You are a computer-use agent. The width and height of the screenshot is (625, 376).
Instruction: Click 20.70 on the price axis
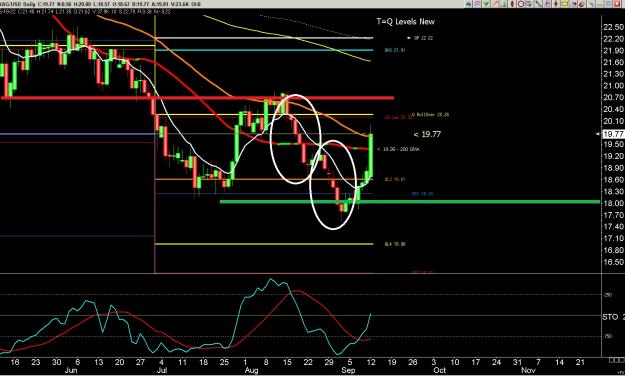pyautogui.click(x=613, y=97)
